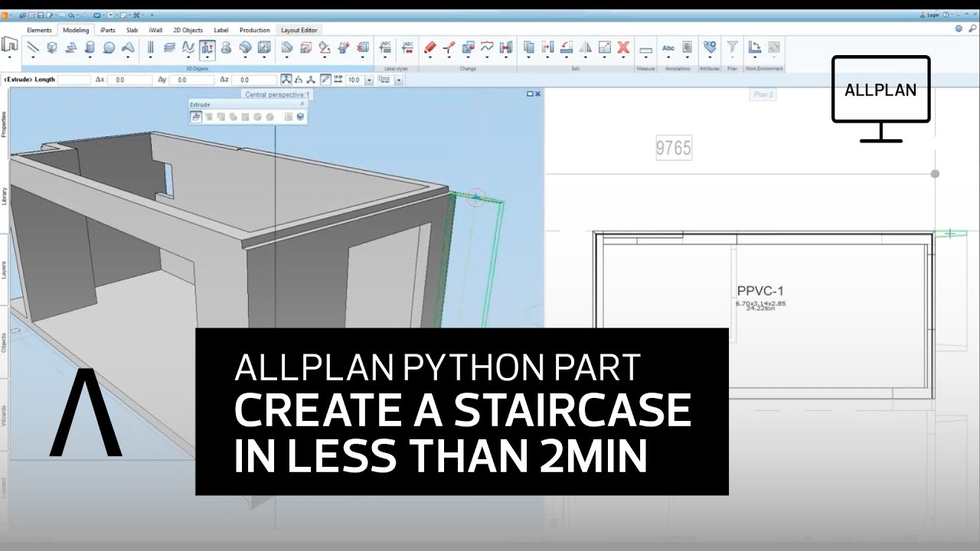Image resolution: width=980 pixels, height=551 pixels.
Task: Click the Attributes tool icon
Action: click(710, 47)
